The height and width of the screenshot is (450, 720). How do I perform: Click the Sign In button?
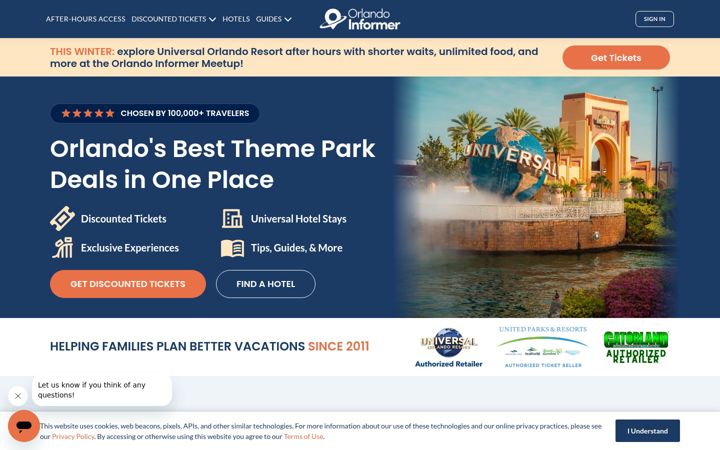tap(654, 19)
